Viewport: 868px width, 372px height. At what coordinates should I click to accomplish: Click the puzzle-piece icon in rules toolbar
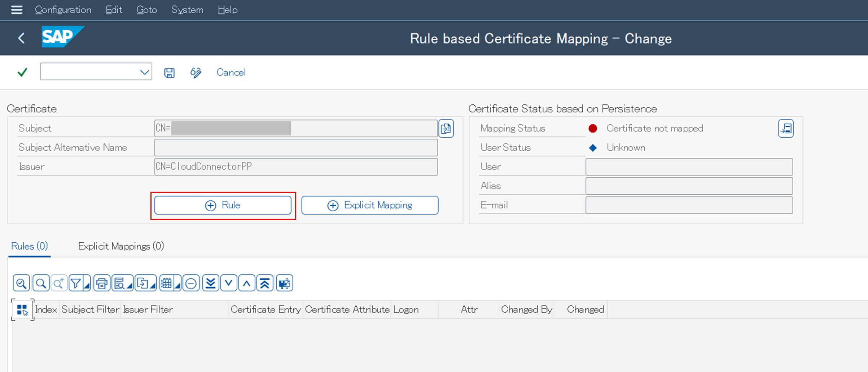pos(284,283)
